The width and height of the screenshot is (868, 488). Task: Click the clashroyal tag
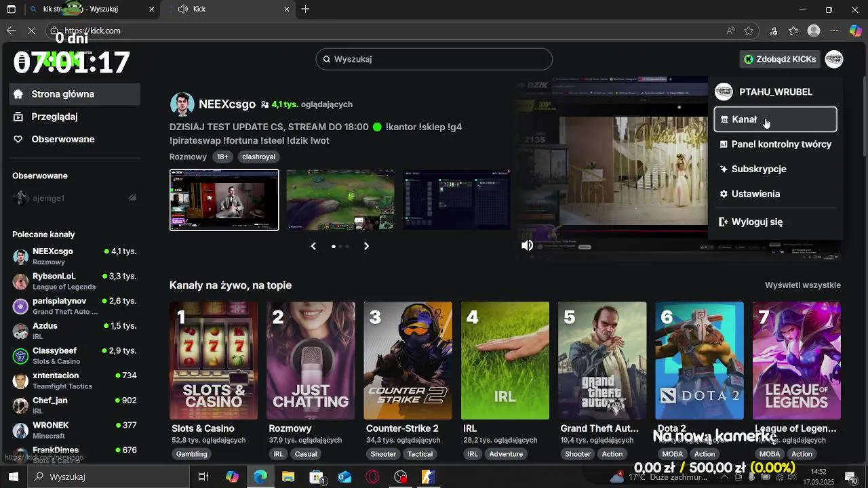pyautogui.click(x=258, y=157)
